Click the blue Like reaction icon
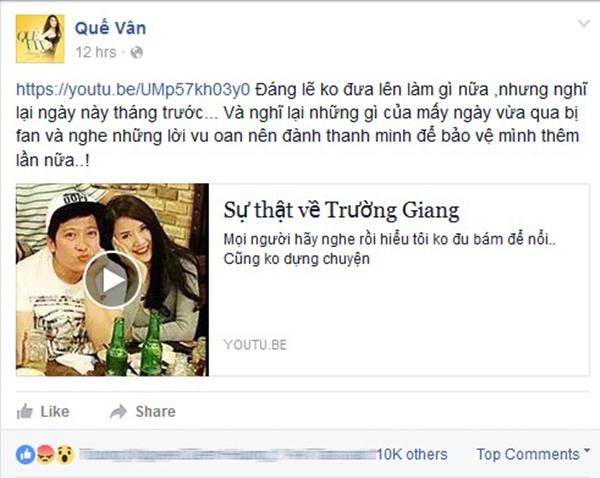This screenshot has width=600, height=478. click(25, 454)
